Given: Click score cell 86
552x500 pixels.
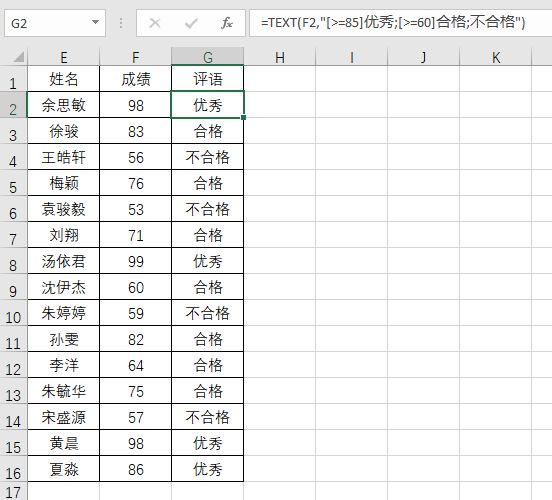Looking at the screenshot, I should tap(136, 469).
